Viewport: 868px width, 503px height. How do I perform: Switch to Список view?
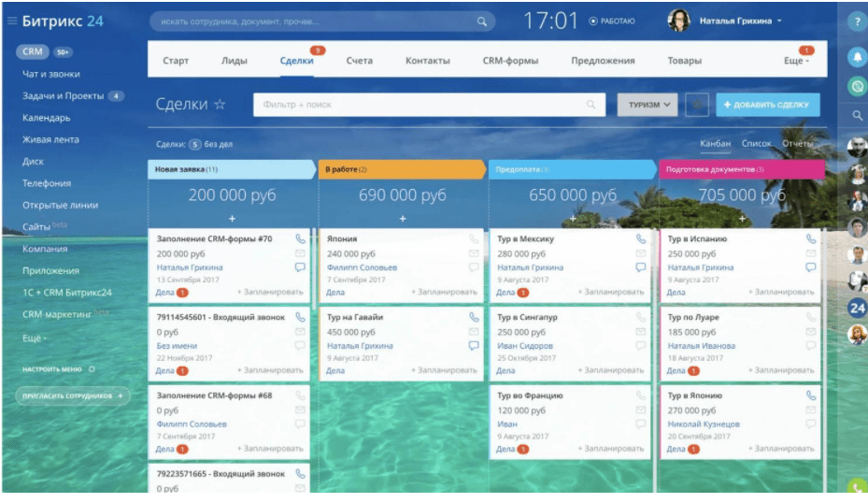pos(756,143)
